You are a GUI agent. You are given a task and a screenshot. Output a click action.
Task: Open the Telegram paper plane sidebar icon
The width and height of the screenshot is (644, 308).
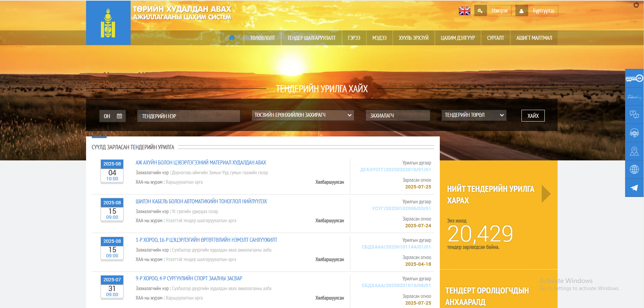point(634,188)
